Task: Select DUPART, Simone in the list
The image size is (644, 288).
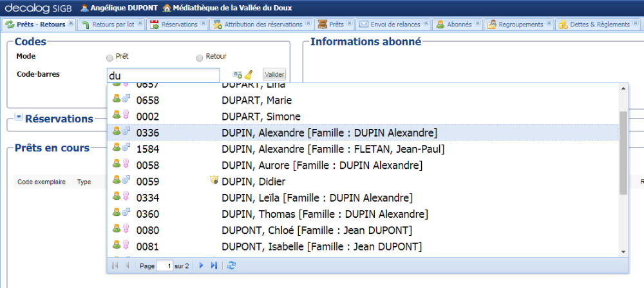Action: (363, 116)
